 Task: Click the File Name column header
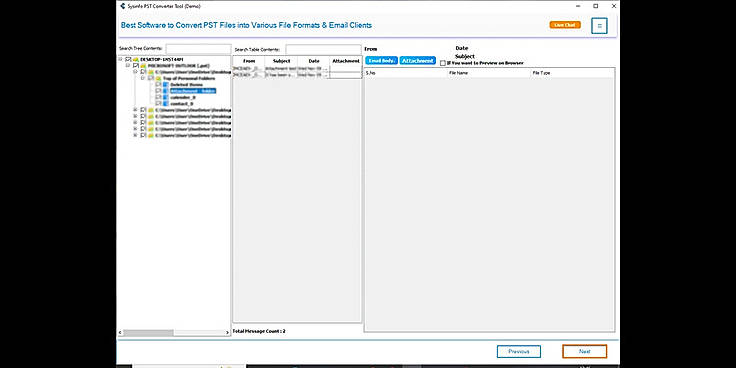click(x=489, y=73)
